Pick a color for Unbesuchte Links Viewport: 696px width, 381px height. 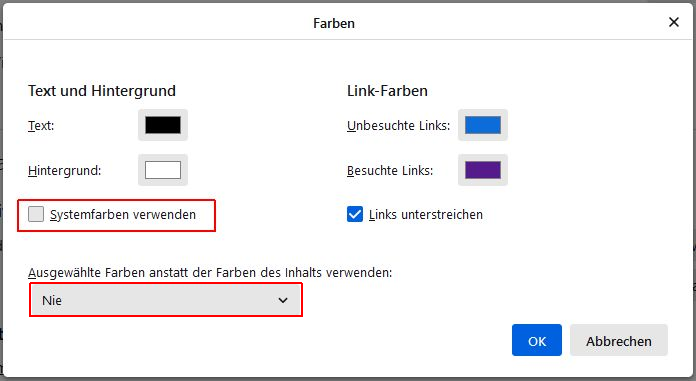(483, 125)
